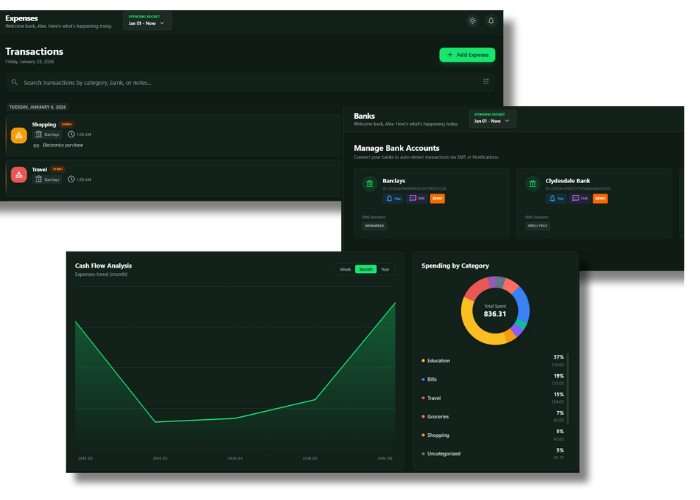Screen dimensions: 700x500
Task: Click the clock time in Travel transaction
Action: tap(79, 179)
